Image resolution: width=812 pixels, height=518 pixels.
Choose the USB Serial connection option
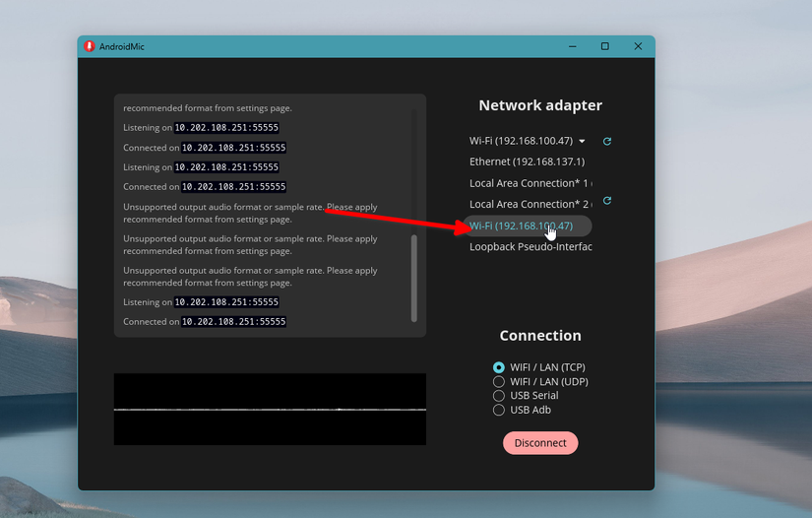tap(499, 395)
